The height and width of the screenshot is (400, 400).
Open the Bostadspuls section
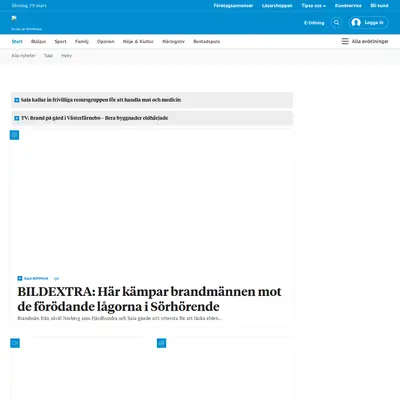pyautogui.click(x=206, y=41)
